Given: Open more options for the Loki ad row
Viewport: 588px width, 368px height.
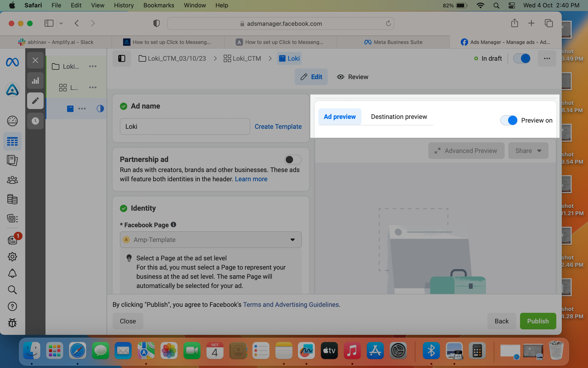Looking at the screenshot, I should pyautogui.click(x=82, y=109).
